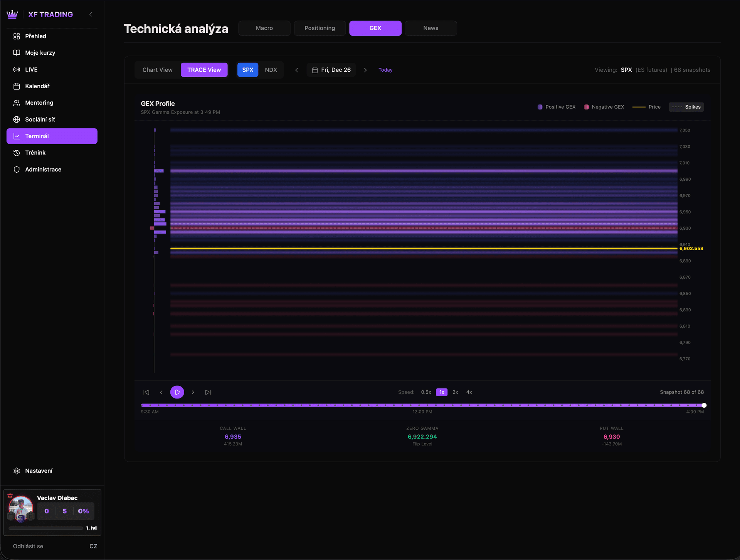Screen dimensions: 740x560
Task: Click the Today link
Action: point(385,70)
